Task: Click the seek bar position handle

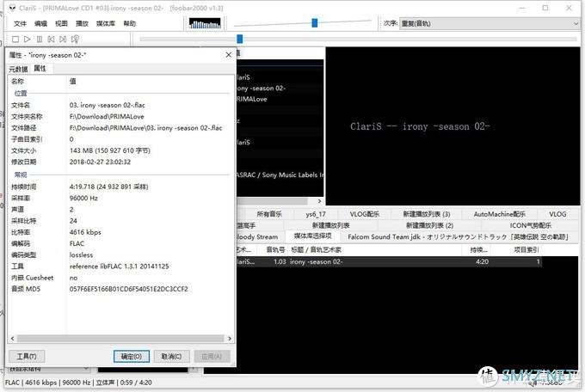Action: [x=239, y=39]
